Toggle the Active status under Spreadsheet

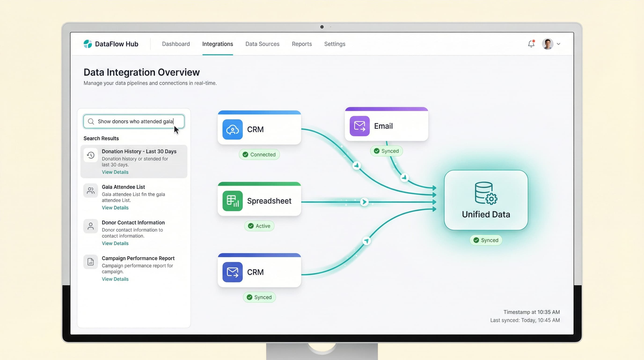(x=259, y=226)
